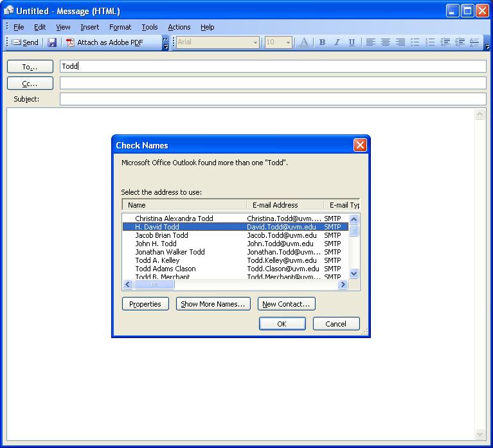Toggle italic formatting

(x=337, y=42)
